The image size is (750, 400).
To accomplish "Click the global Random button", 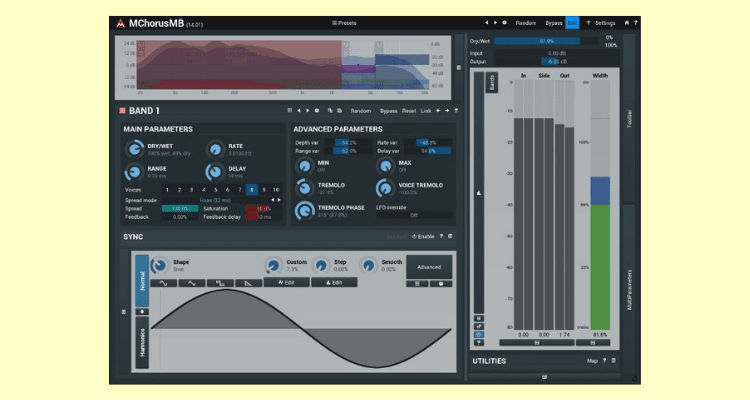I will [x=525, y=23].
